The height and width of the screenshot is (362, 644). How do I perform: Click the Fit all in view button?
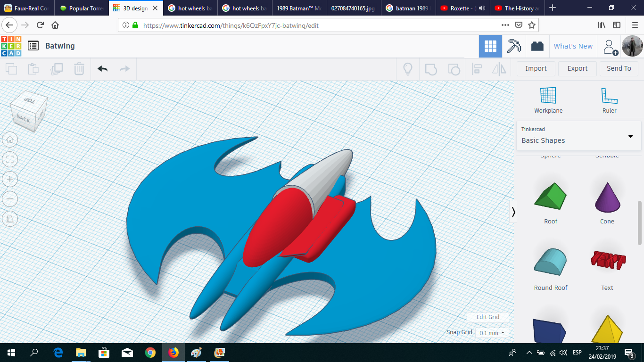[10, 159]
